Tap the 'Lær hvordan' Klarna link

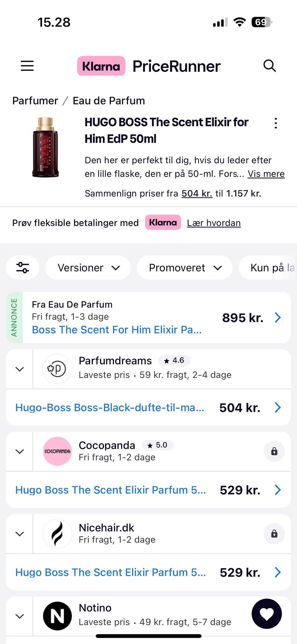click(214, 223)
